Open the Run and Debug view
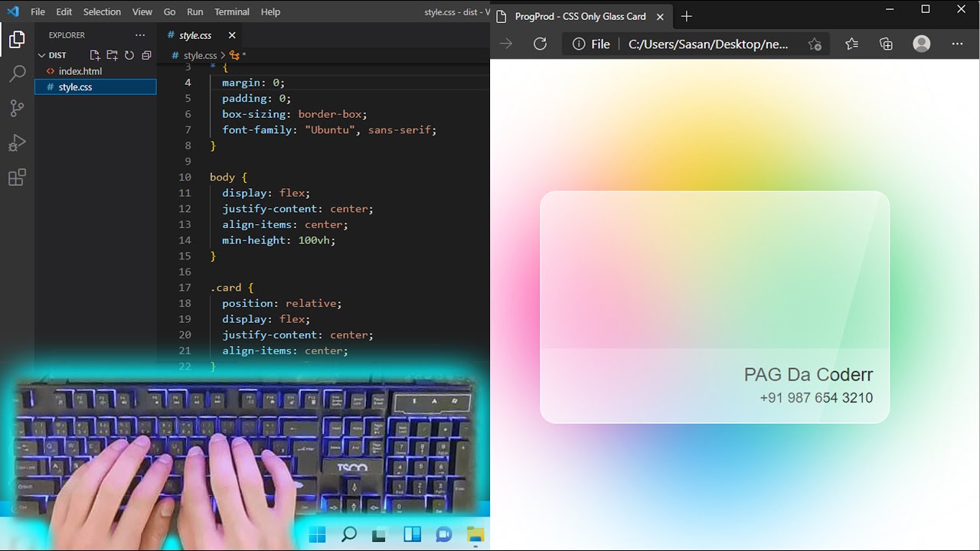Screen dimensions: 980x551 tap(17, 143)
